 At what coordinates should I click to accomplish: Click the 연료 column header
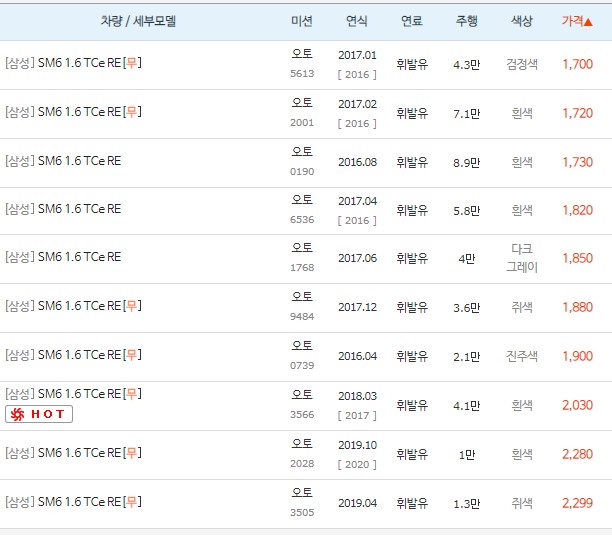(412, 21)
